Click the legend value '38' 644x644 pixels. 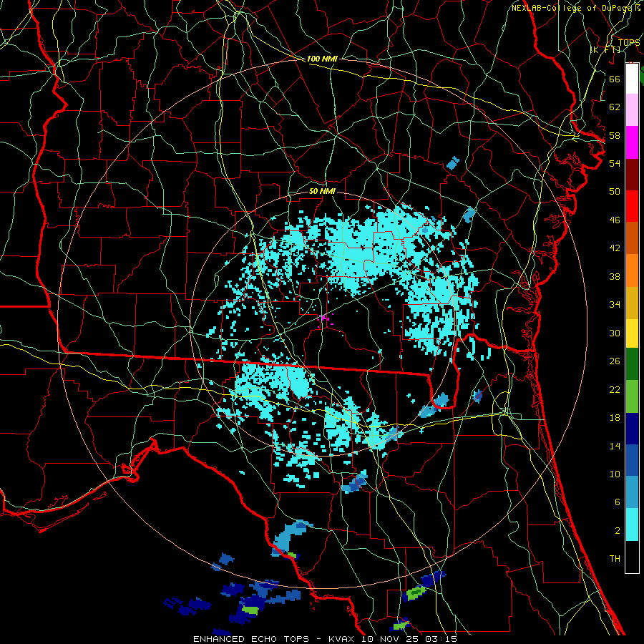click(x=615, y=276)
